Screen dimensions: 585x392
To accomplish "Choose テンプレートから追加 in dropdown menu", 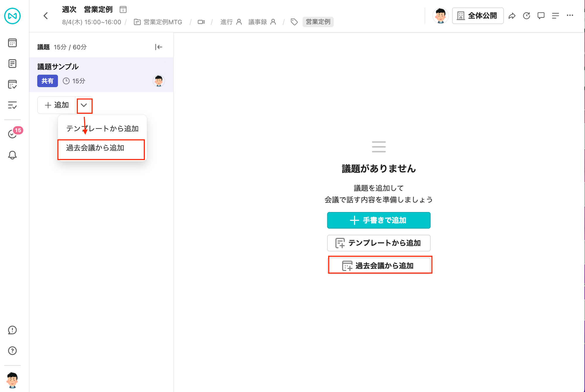I will (x=102, y=129).
